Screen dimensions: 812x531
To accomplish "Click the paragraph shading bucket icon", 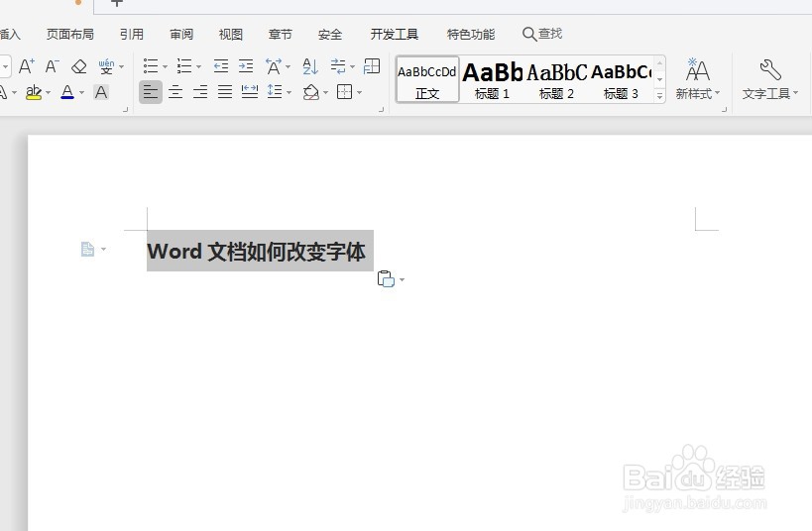I will click(x=310, y=92).
